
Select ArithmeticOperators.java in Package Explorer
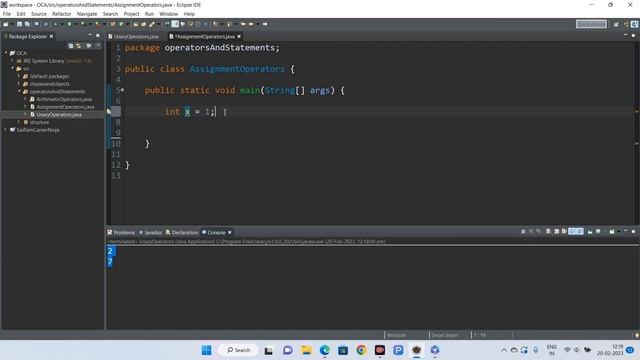(x=64, y=99)
